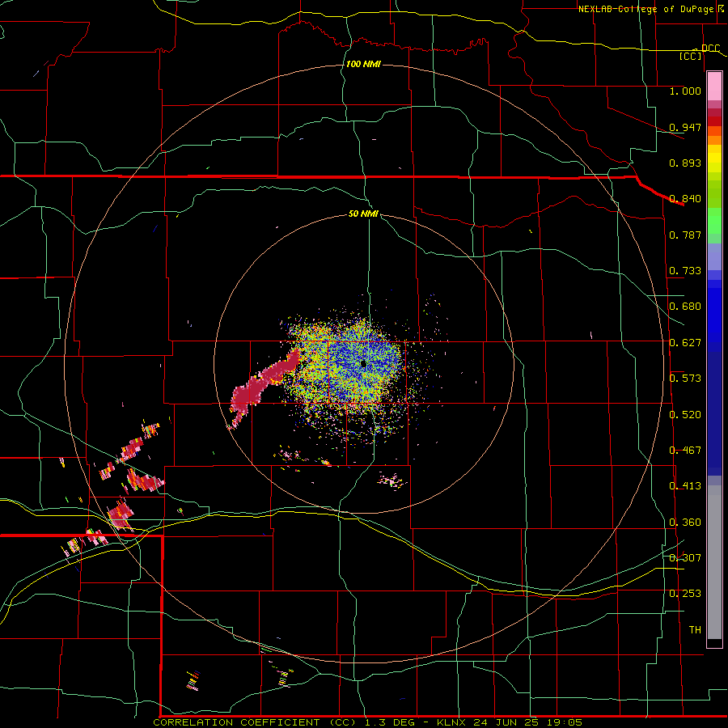The width and height of the screenshot is (728, 728).
Task: Select the 0.520 color scale label
Action: (x=685, y=415)
